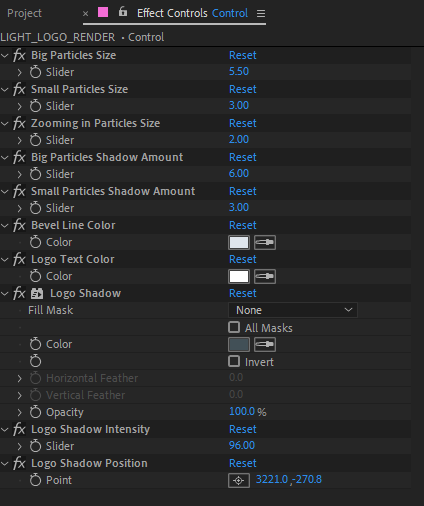The image size is (424, 506).
Task: Click the Logo Shadow Color eyedropper icon
Action: (265, 344)
